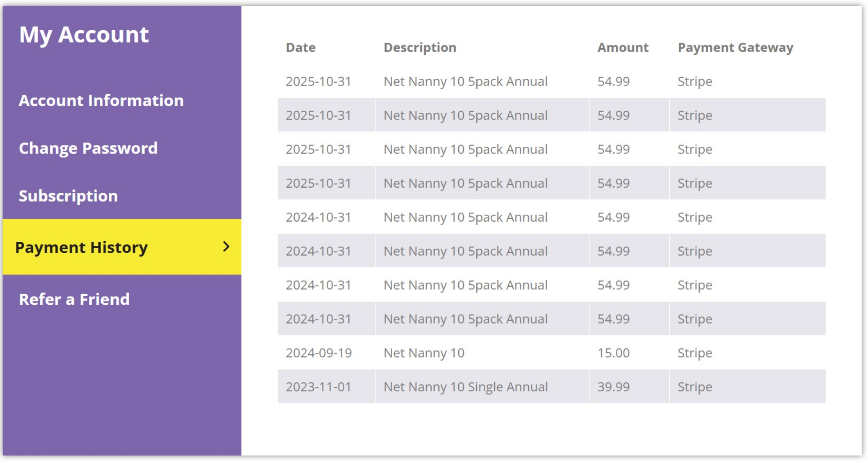Click the Description column header
This screenshot has height=463, width=868.
[x=420, y=47]
